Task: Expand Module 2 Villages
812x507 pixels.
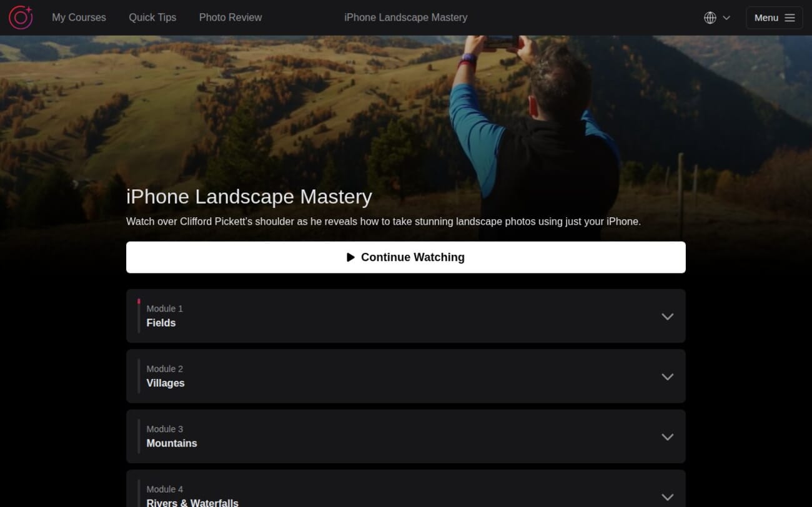Action: point(667,377)
